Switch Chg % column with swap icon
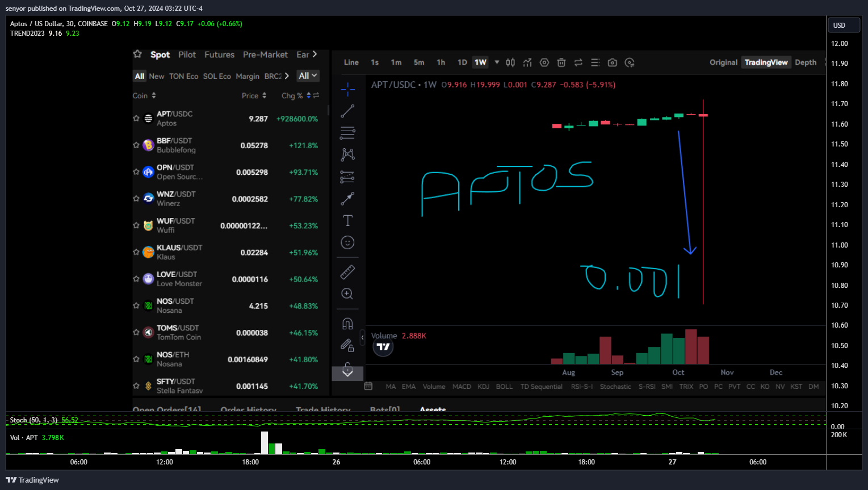Viewport: 868px width, 490px height. (316, 95)
